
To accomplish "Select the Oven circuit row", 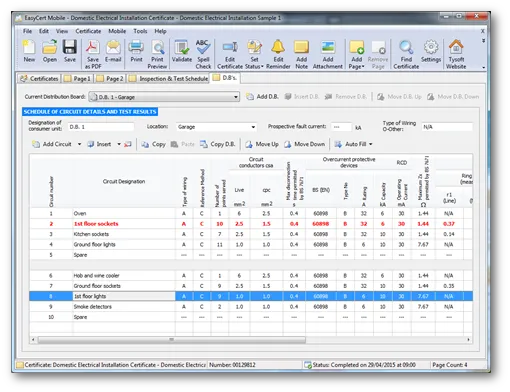I will pos(251,213).
